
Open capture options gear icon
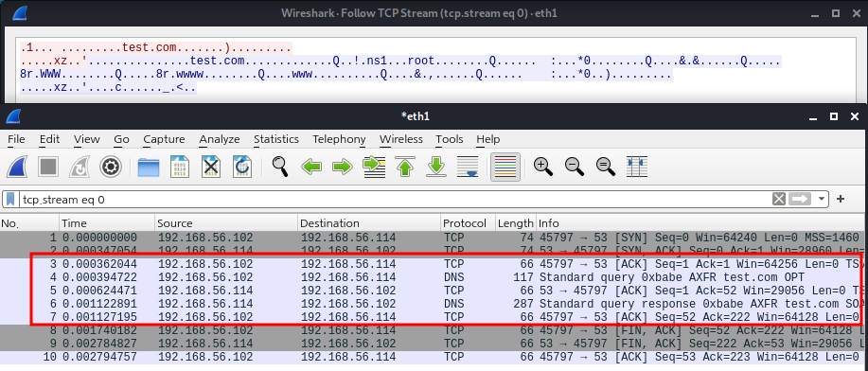[111, 167]
